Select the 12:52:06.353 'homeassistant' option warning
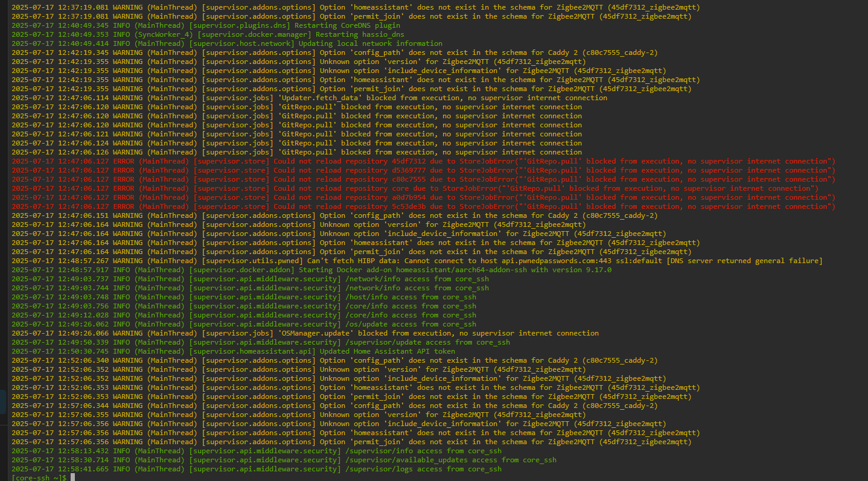 (x=356, y=387)
